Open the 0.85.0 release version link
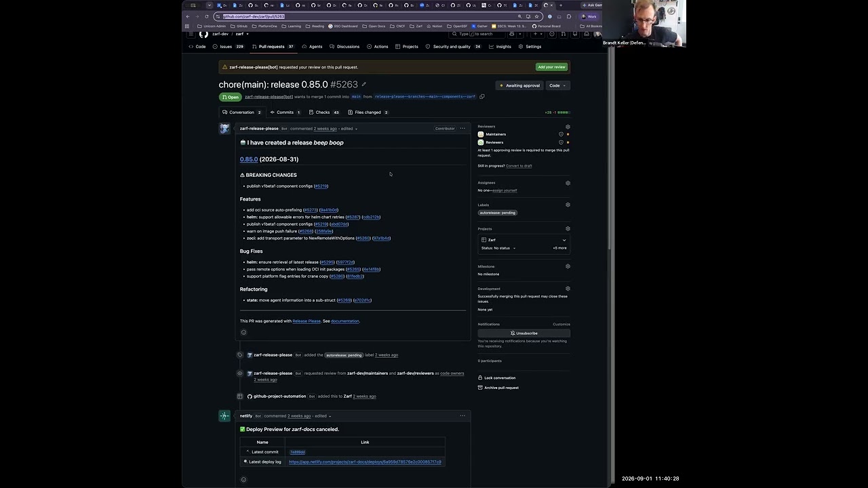 [x=248, y=159]
